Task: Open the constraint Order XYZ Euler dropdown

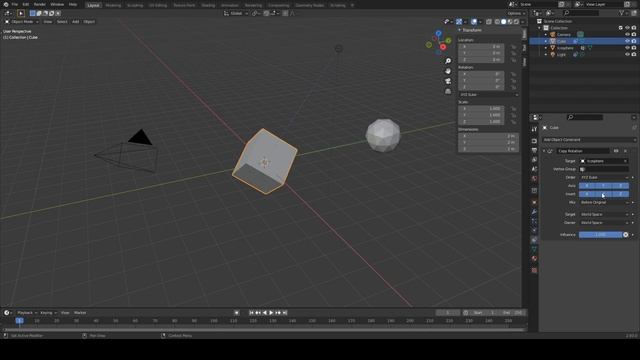Action: tap(604, 178)
